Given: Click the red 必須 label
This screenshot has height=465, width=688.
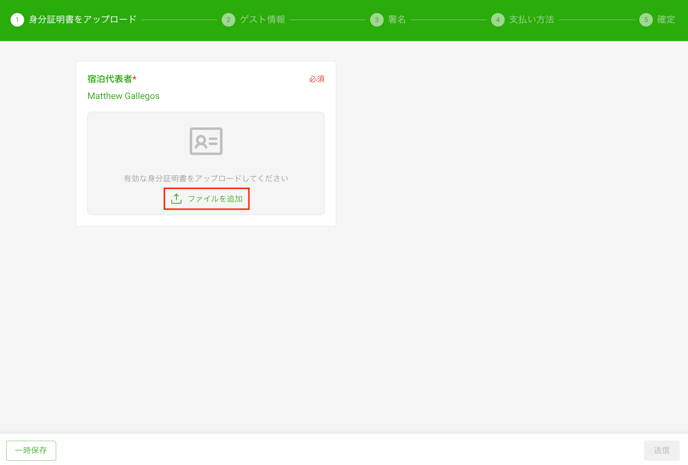Looking at the screenshot, I should point(316,79).
